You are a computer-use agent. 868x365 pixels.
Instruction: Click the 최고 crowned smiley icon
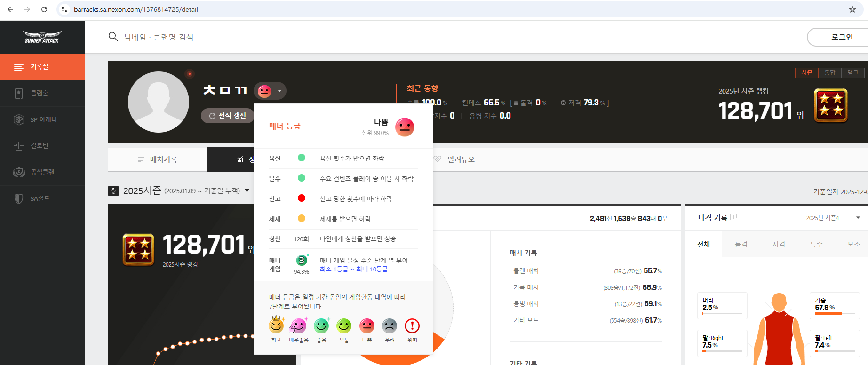coord(276,325)
